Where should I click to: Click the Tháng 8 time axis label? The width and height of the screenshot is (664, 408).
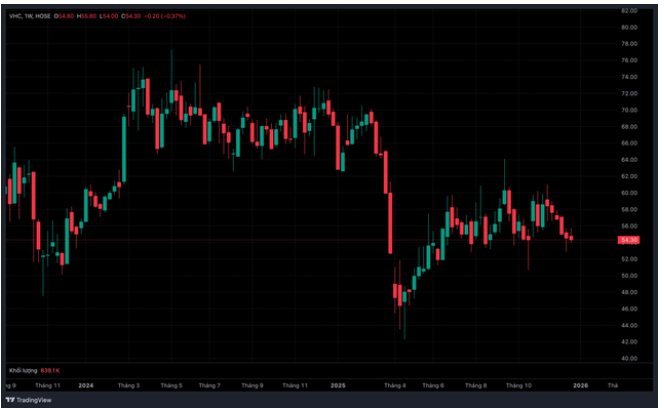point(476,386)
